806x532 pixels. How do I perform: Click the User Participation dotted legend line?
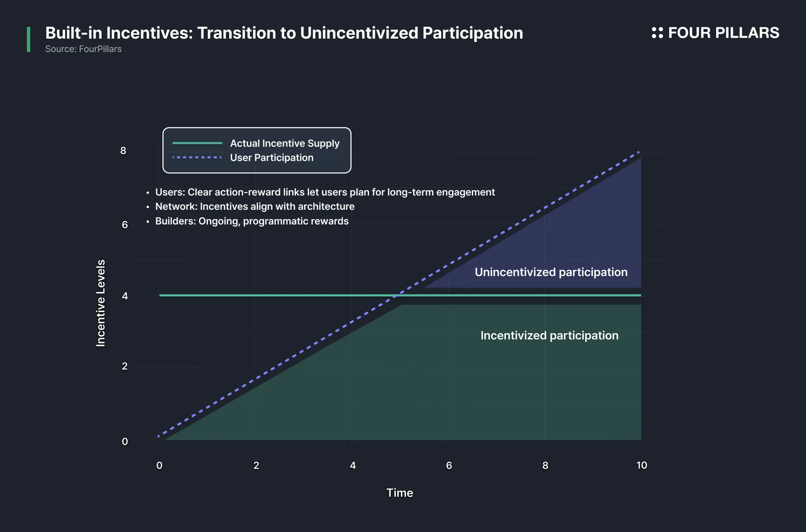click(x=197, y=157)
